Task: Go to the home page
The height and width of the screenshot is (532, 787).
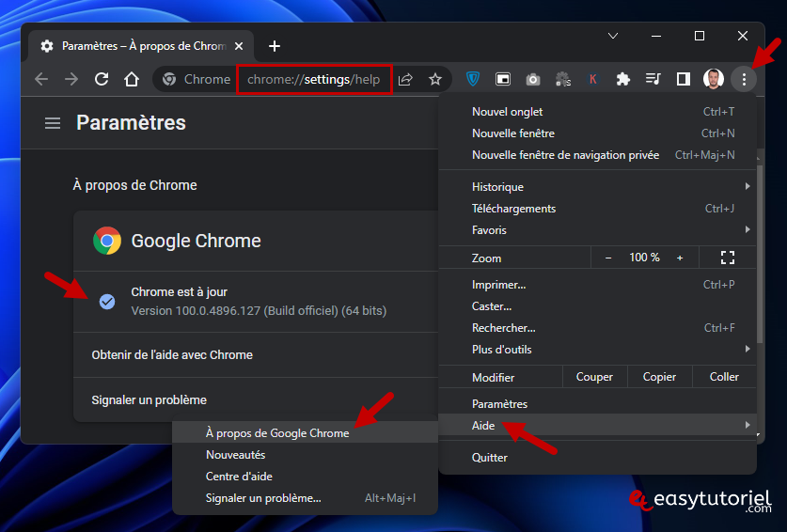Action: coord(132,79)
